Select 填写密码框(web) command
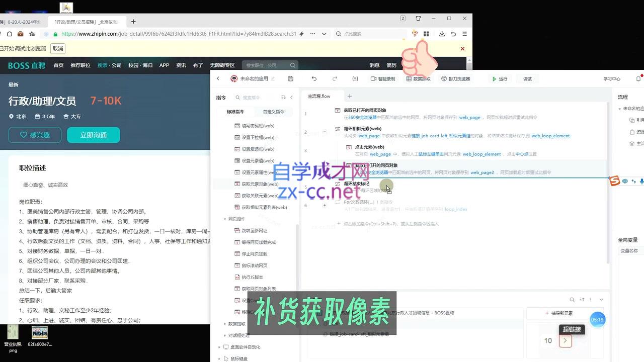 tap(255, 126)
